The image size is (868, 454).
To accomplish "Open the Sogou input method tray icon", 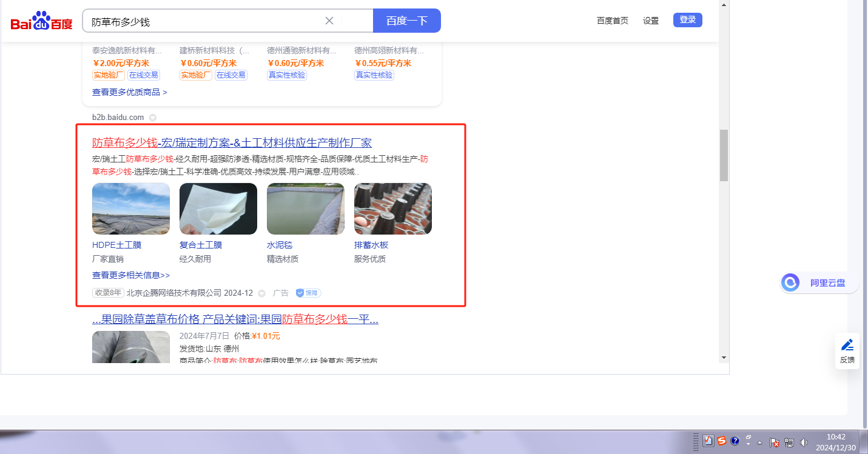I will 722,441.
